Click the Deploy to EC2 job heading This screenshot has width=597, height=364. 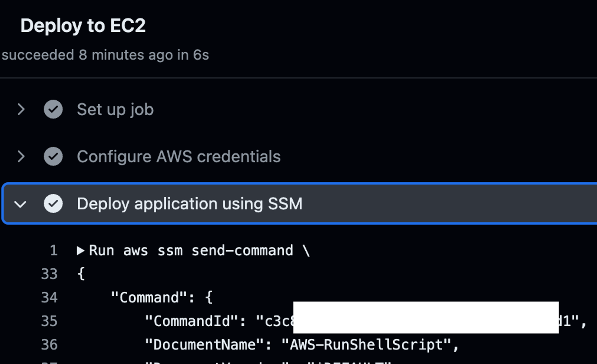[x=83, y=25]
